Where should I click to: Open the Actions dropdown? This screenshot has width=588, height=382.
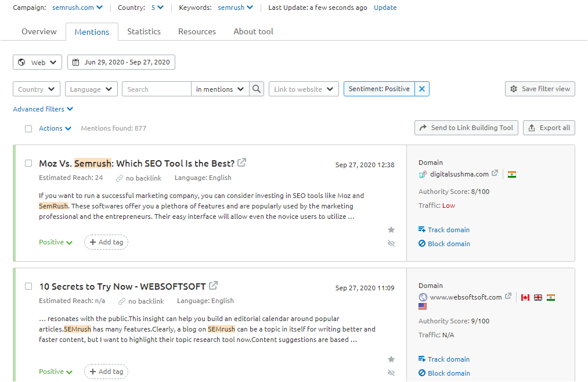tap(55, 128)
